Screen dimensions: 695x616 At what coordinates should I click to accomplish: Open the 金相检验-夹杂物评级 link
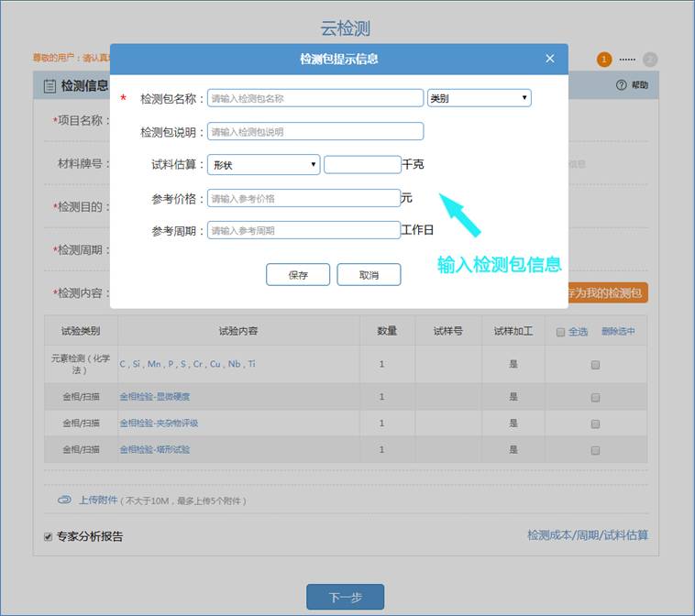tap(159, 423)
